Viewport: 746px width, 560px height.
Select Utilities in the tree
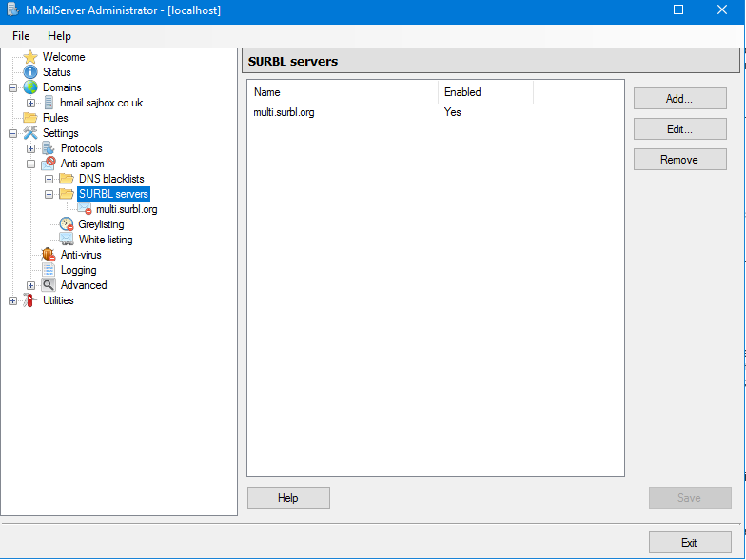(x=58, y=300)
